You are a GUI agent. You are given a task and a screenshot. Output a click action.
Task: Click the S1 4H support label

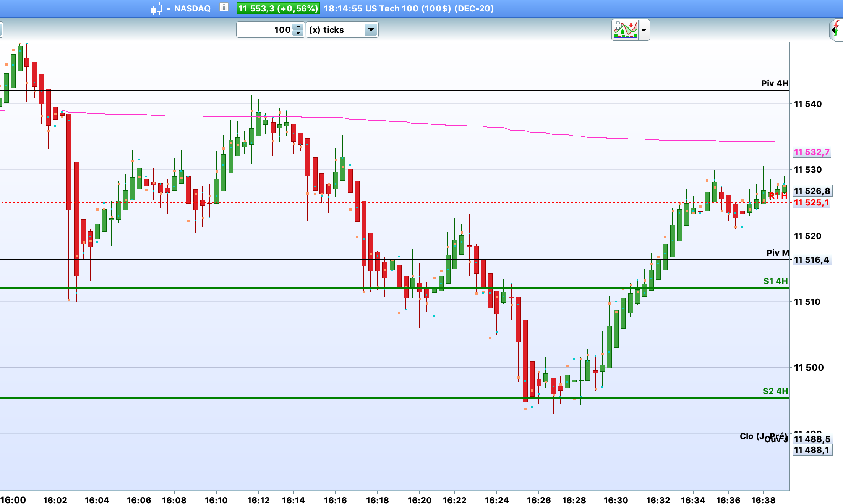pyautogui.click(x=775, y=281)
